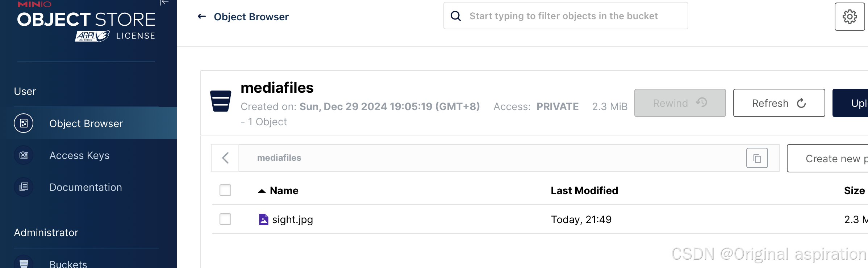The height and width of the screenshot is (268, 868).
Task: Open the sight.jpg file entry
Action: [x=292, y=219]
